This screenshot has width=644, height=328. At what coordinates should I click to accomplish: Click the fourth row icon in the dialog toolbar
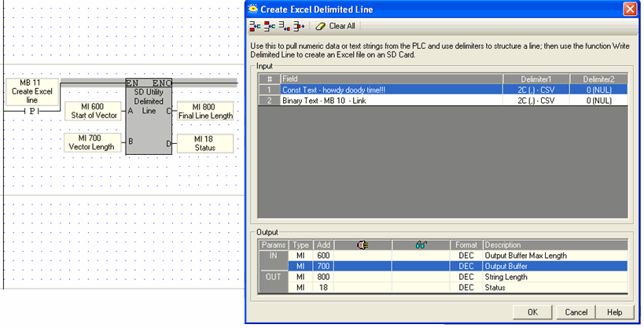pos(299,26)
